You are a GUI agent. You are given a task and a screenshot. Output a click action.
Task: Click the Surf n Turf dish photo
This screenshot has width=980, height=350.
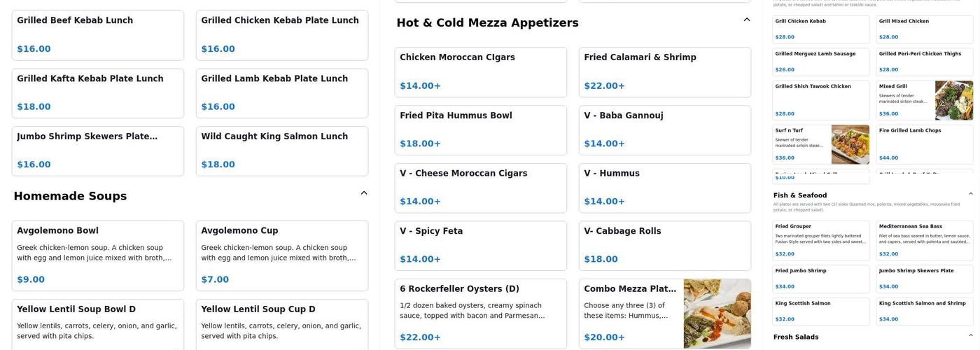tap(850, 144)
